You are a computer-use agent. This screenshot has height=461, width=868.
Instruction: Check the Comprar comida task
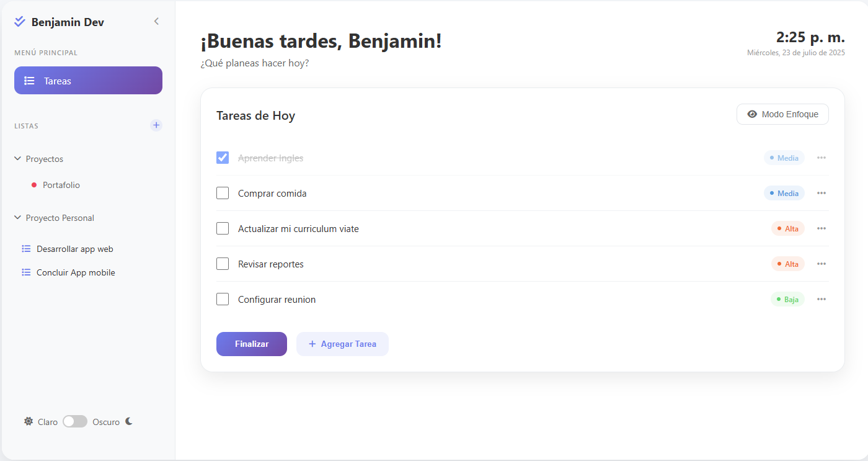223,193
